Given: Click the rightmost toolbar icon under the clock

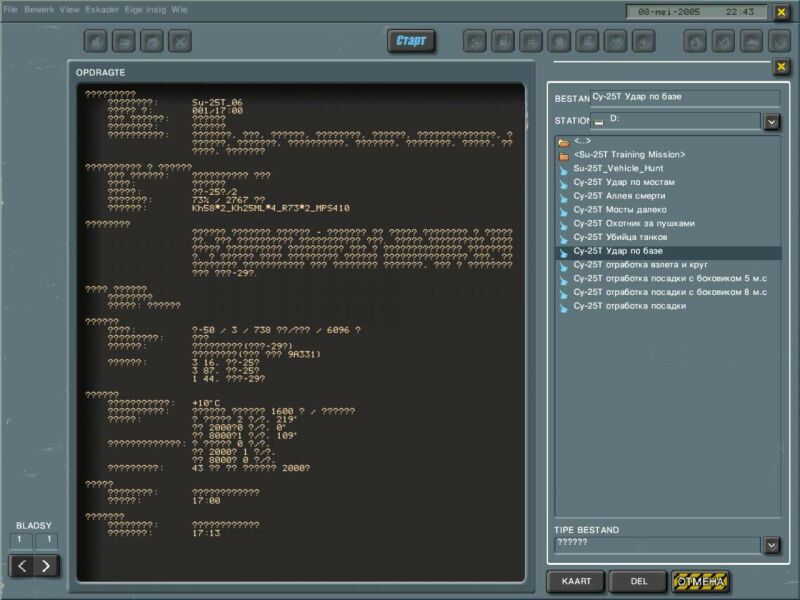Looking at the screenshot, I should (779, 41).
